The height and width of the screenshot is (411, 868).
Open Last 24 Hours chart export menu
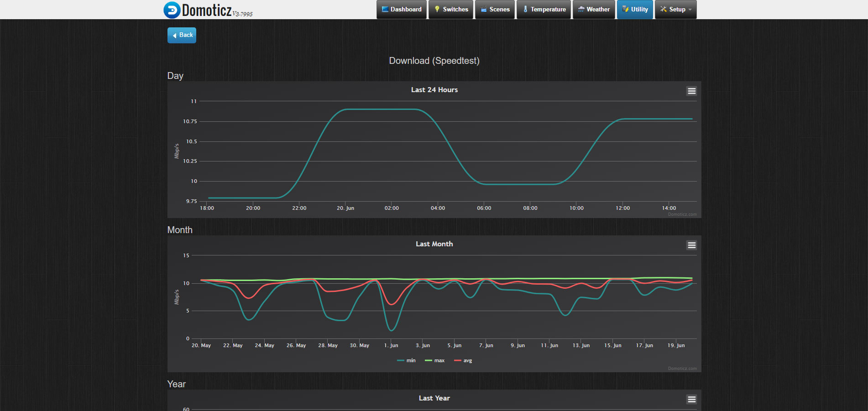coord(691,91)
